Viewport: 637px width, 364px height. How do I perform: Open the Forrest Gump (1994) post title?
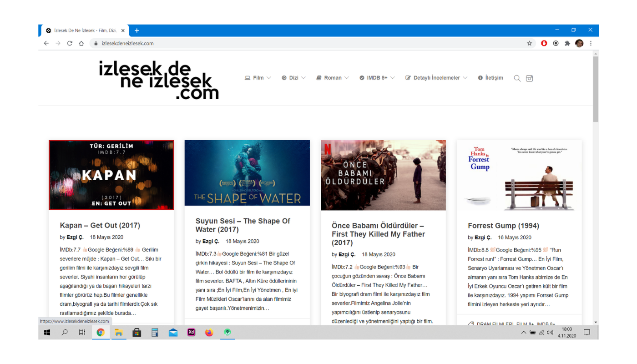tap(503, 226)
